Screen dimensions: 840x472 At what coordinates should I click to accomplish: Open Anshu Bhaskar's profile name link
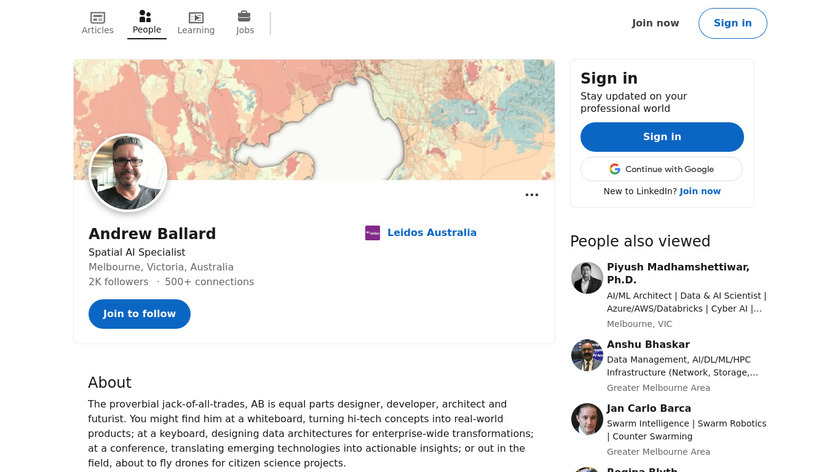648,344
